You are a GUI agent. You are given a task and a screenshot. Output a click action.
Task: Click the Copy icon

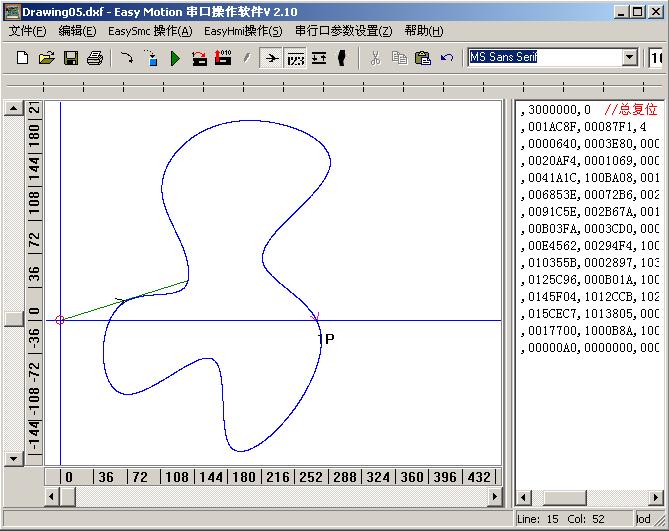coord(399,58)
